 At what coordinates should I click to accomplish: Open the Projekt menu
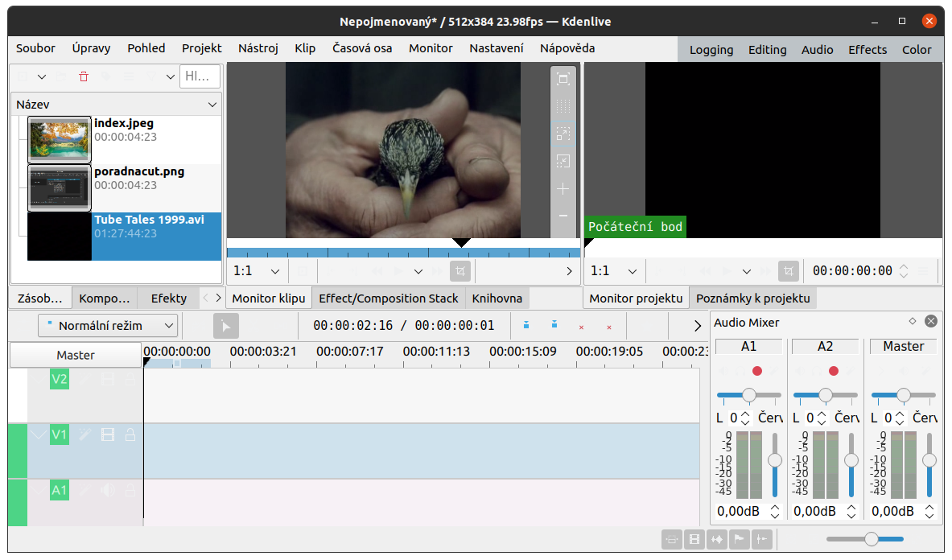[x=201, y=48]
